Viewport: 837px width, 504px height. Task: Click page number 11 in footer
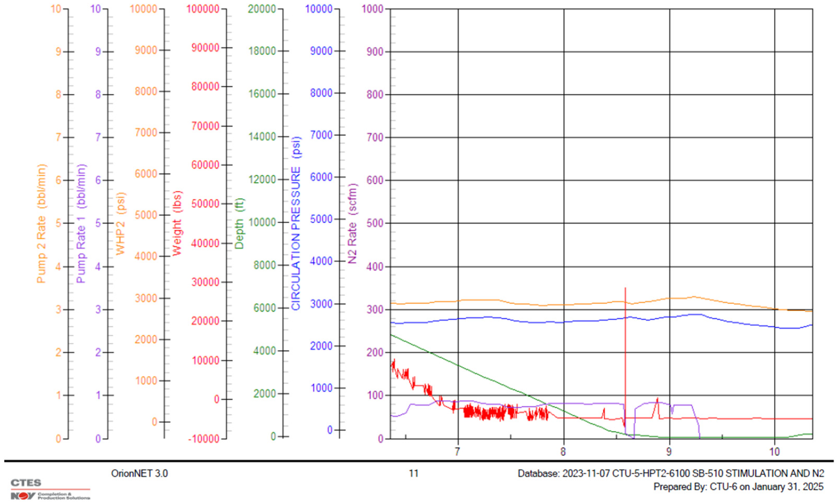click(x=413, y=473)
